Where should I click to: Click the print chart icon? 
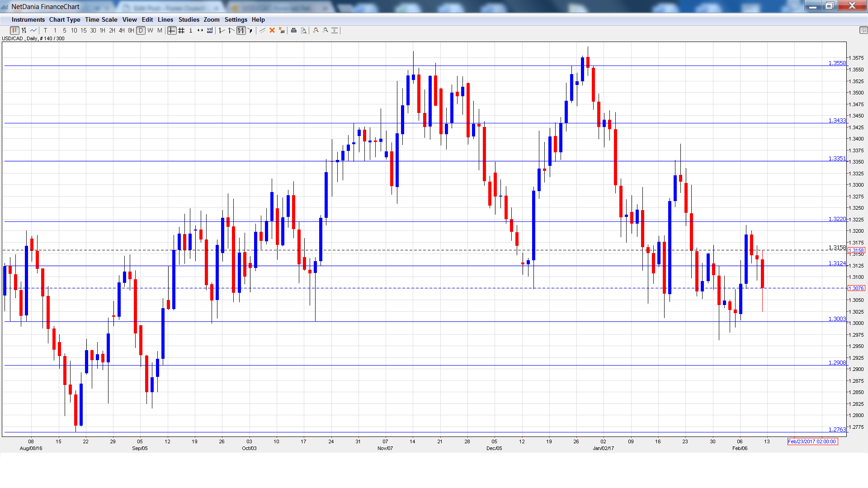click(x=294, y=31)
